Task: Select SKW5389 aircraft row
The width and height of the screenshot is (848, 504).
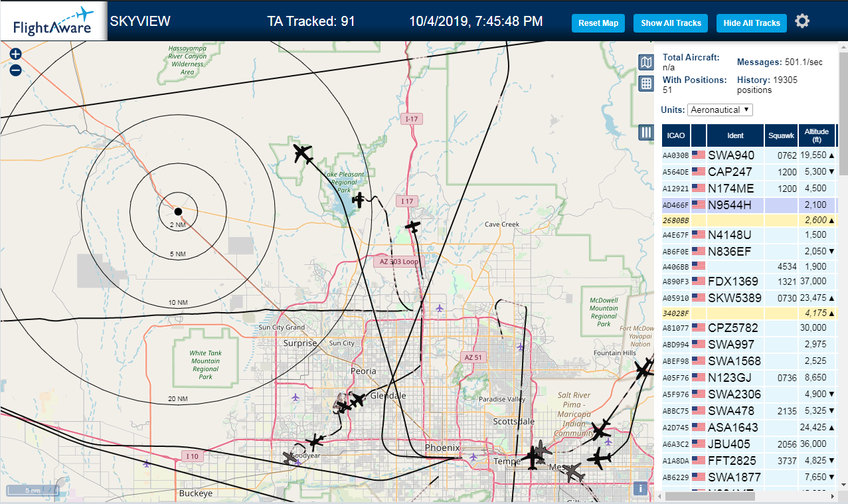Action: (x=748, y=297)
